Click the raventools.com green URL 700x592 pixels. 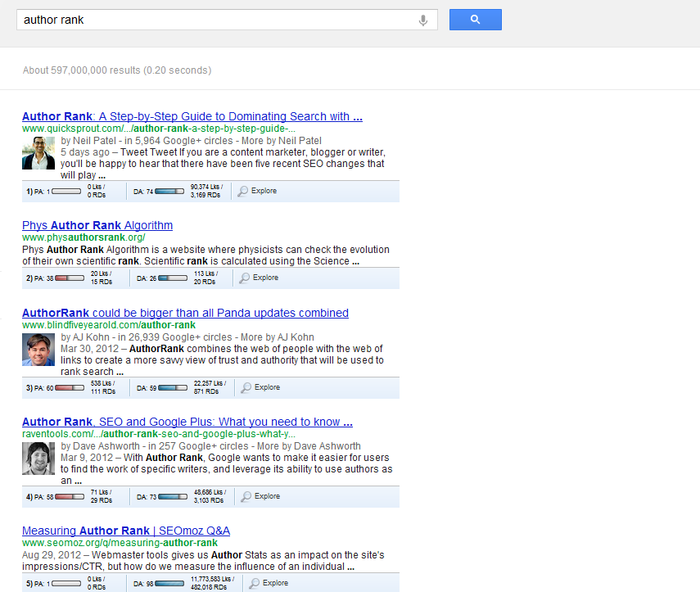[159, 434]
